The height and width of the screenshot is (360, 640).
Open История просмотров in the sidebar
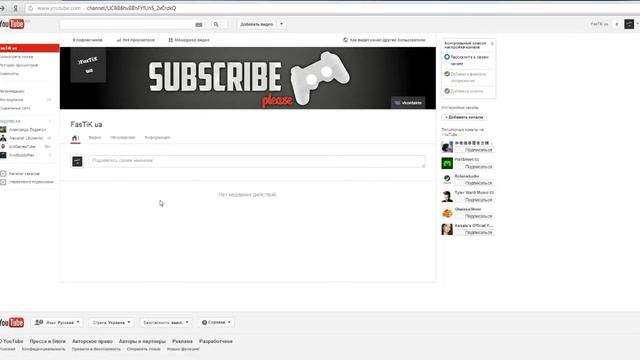tap(19, 65)
